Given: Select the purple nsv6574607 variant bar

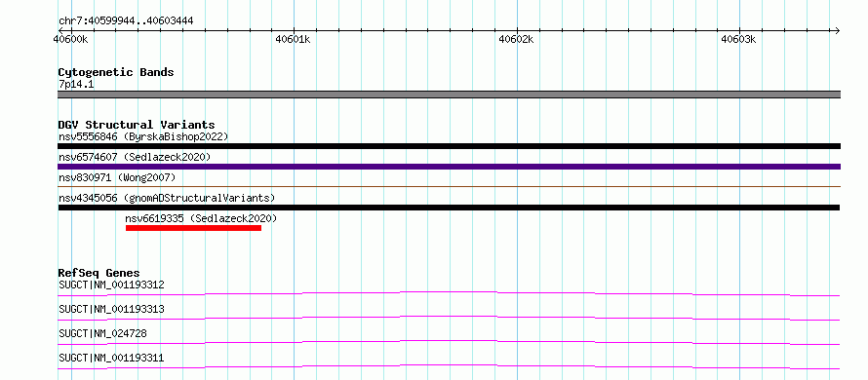Looking at the screenshot, I should coord(449,167).
